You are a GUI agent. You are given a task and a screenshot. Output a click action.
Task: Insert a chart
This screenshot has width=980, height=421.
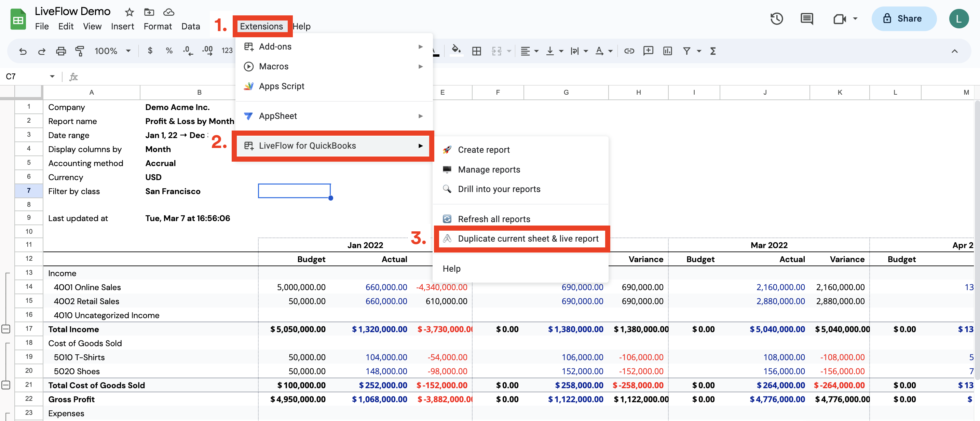pyautogui.click(x=667, y=51)
